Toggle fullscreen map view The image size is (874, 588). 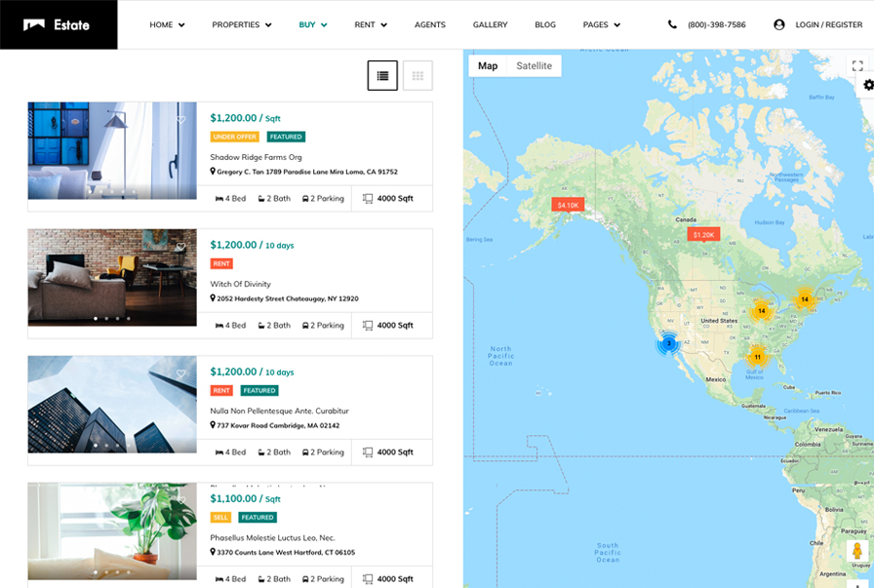pyautogui.click(x=857, y=66)
